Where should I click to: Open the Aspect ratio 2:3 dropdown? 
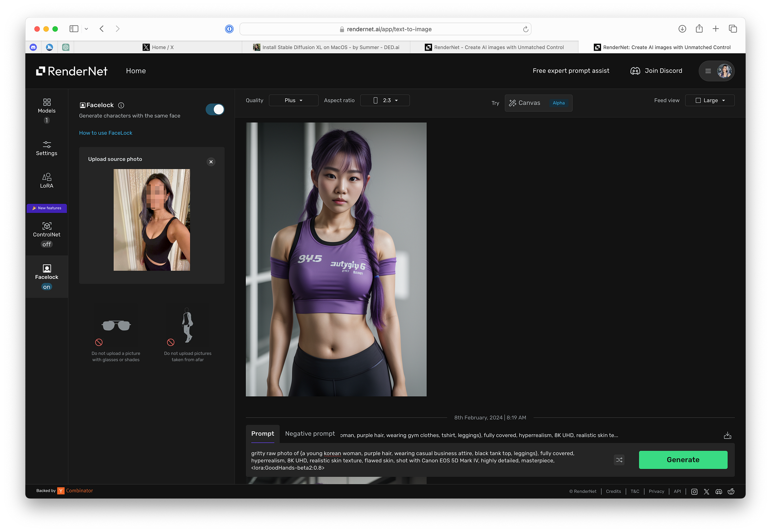(x=385, y=100)
